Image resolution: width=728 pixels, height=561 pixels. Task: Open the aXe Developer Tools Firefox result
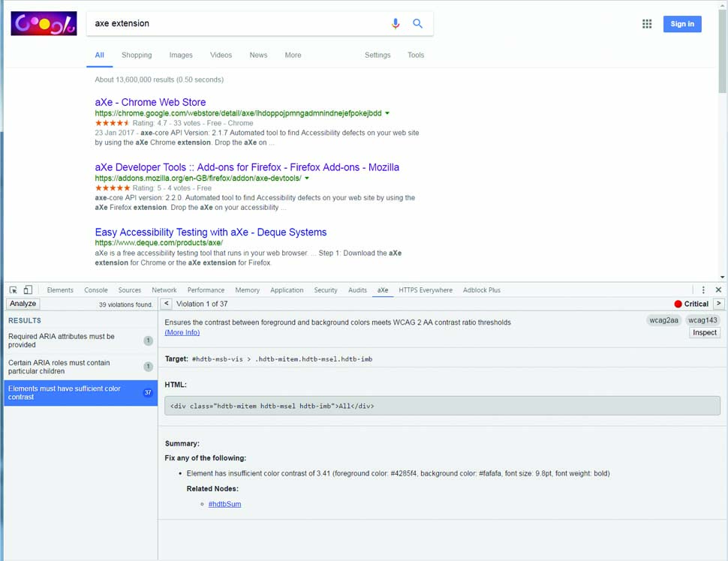click(x=247, y=167)
